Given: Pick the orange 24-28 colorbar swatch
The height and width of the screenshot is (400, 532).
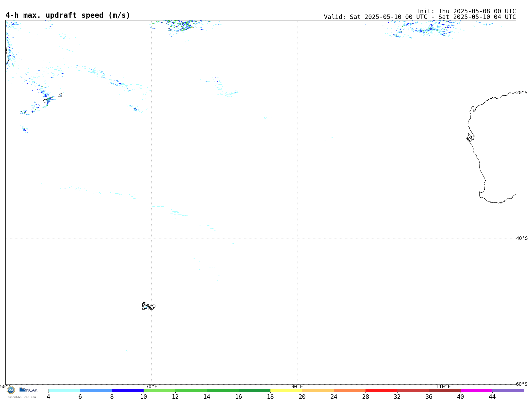Looking at the screenshot, I should click(350, 391).
